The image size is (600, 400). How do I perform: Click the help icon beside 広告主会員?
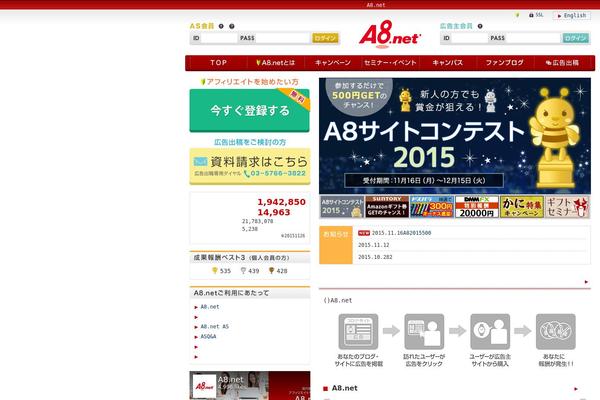pyautogui.click(x=480, y=26)
